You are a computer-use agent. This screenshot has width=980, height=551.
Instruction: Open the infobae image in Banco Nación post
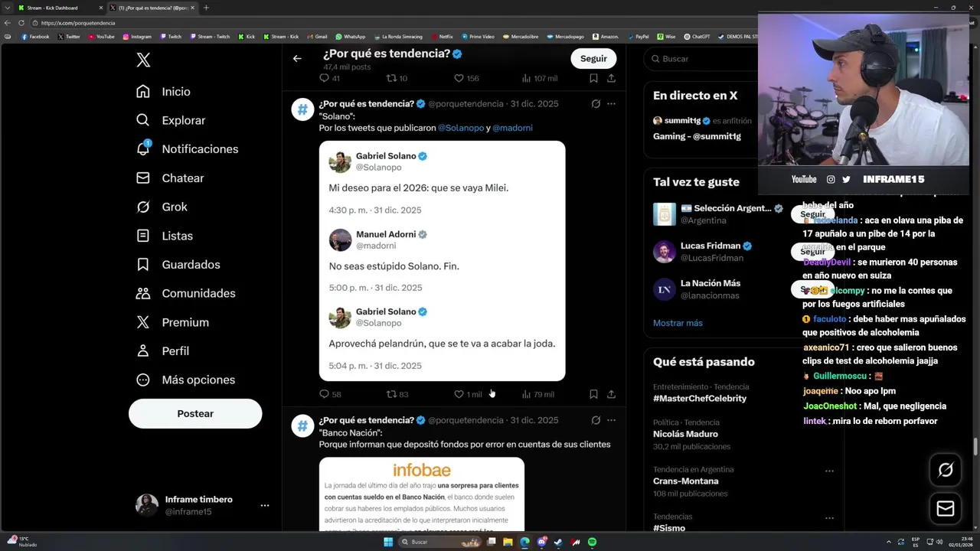(x=422, y=494)
